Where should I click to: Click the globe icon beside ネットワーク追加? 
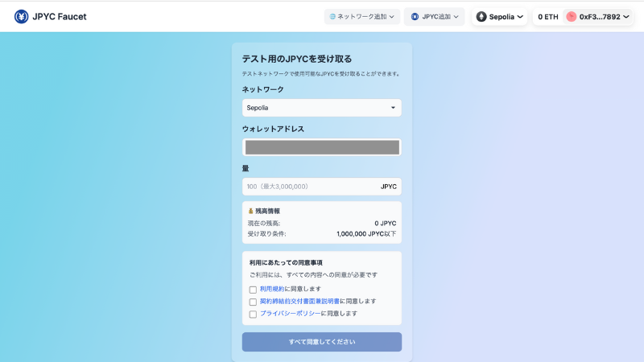[x=332, y=17]
